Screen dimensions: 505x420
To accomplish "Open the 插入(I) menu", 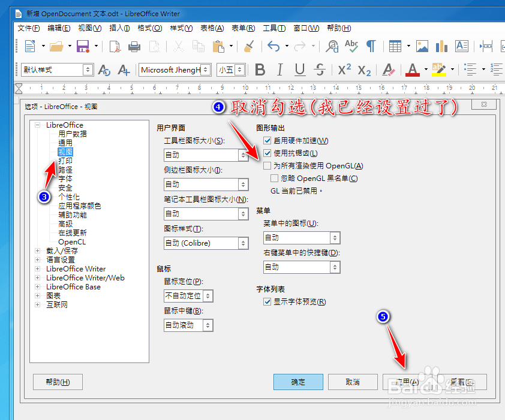I will (x=119, y=28).
